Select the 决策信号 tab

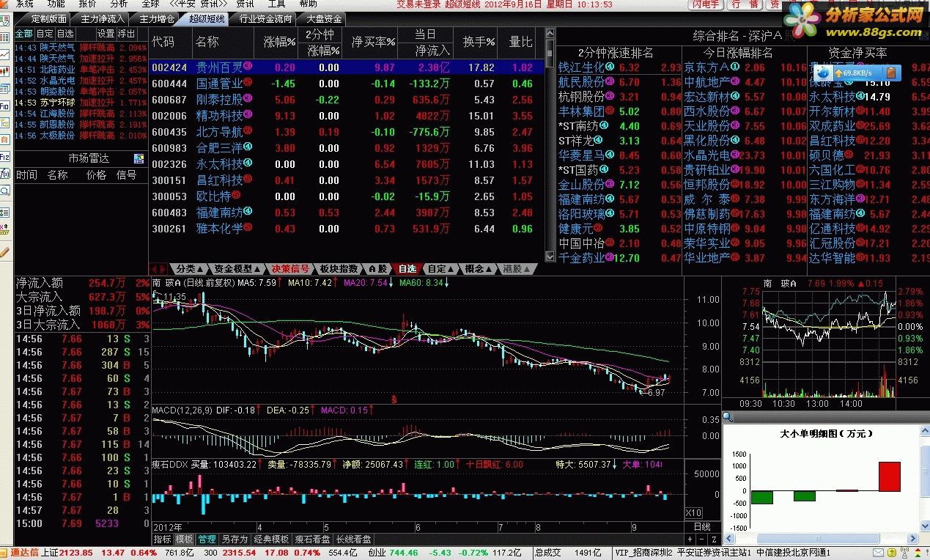[289, 268]
